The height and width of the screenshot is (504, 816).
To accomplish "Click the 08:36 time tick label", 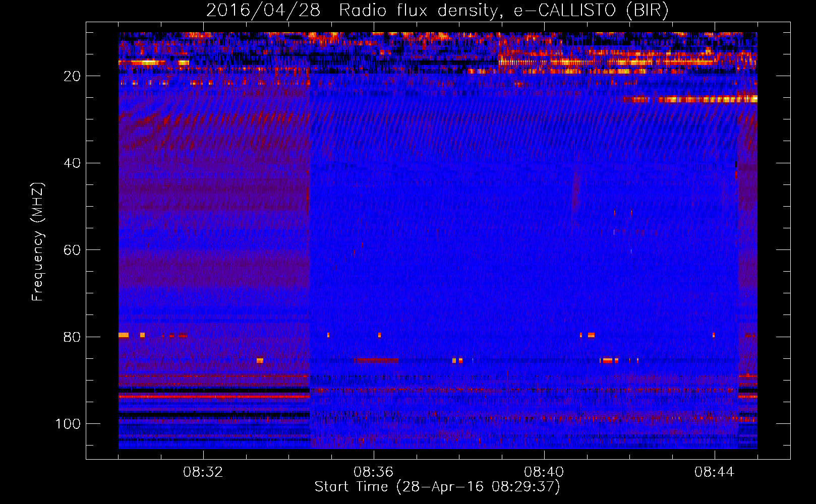I will (x=374, y=472).
